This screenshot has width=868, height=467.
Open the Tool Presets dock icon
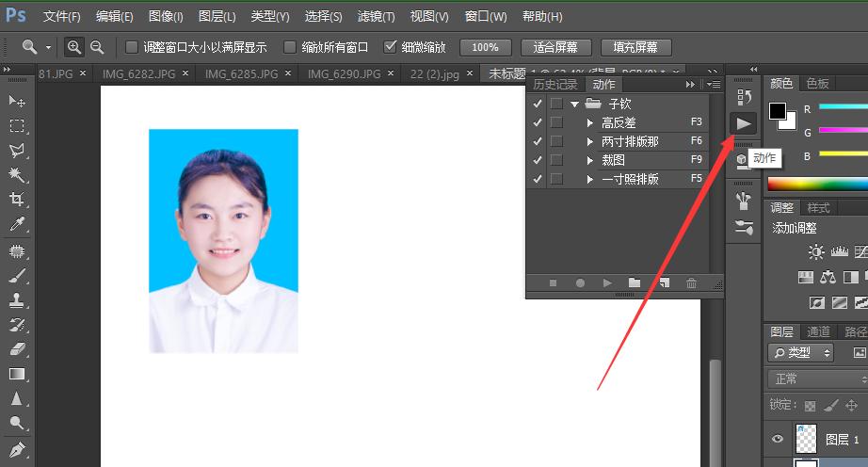pos(744,227)
